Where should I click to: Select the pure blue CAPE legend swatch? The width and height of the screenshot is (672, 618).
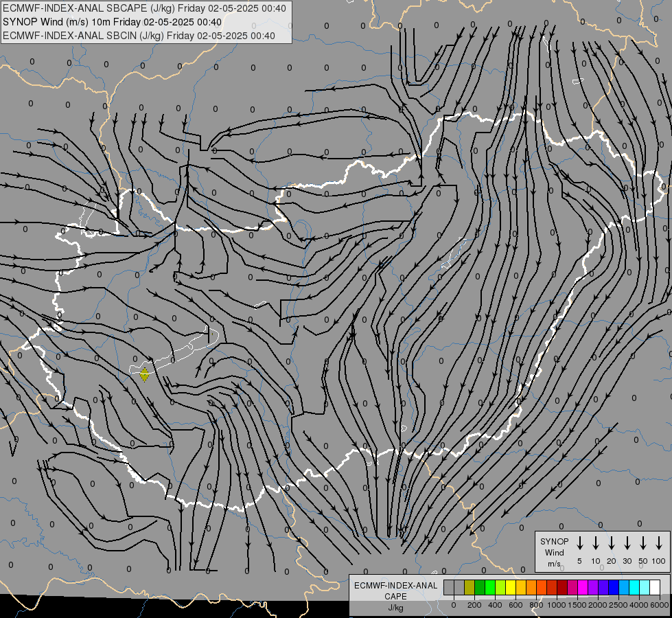click(614, 587)
